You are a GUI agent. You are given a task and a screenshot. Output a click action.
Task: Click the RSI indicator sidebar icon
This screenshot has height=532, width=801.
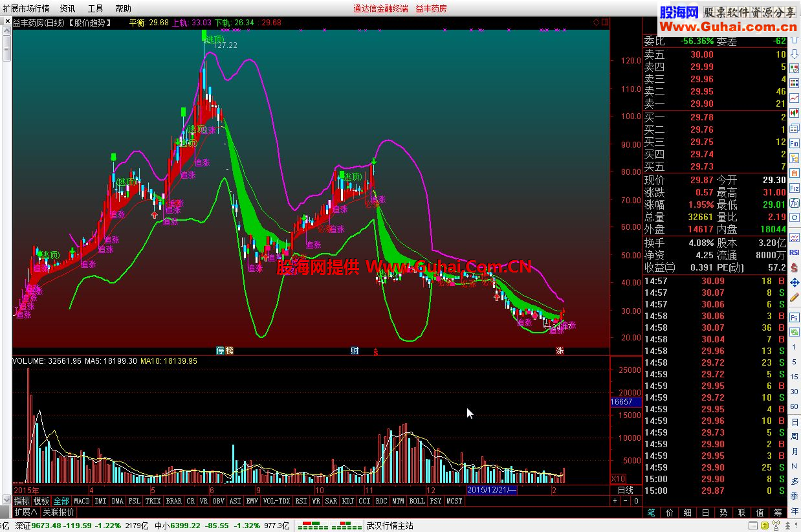click(x=794, y=252)
